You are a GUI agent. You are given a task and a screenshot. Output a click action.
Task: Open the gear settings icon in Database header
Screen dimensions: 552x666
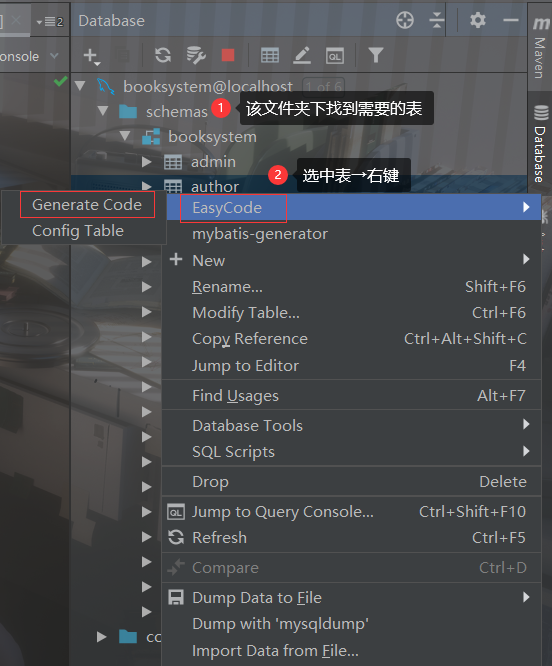(x=478, y=20)
